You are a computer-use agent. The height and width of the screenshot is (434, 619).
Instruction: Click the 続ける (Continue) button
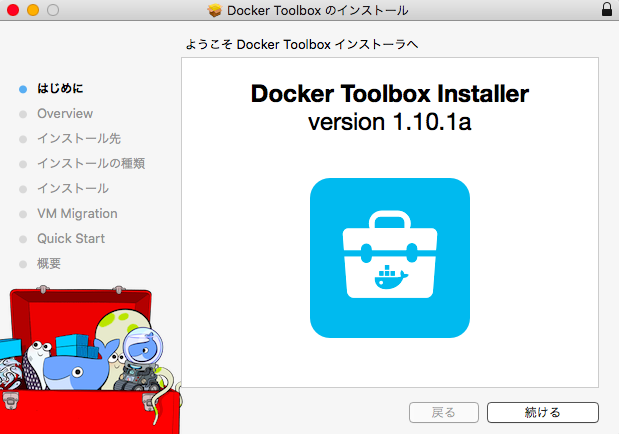tap(543, 413)
